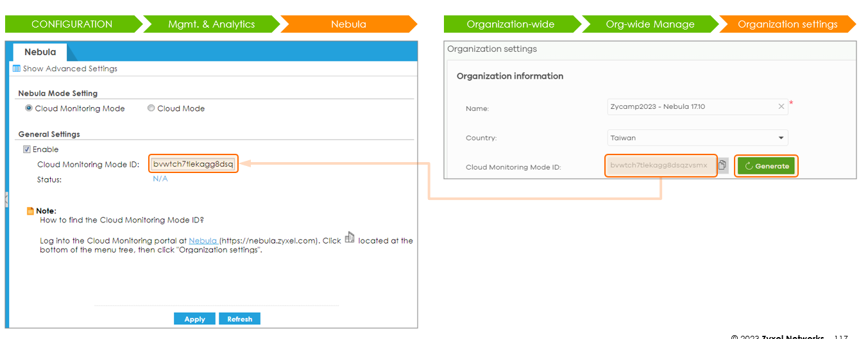Open the Nebula portal hyperlink in the note
Viewport: 868px width, 339px height.
coord(203,241)
